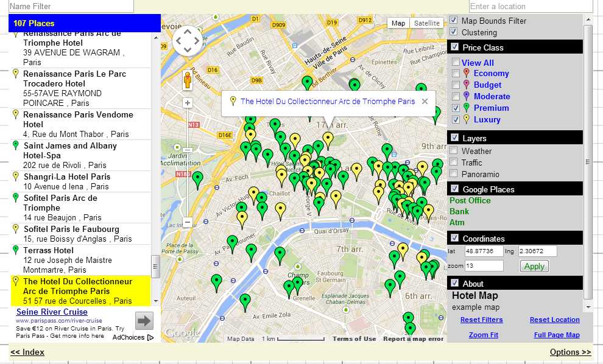Close the hotel info popup
Viewport: 603px width, 364px height.
(x=425, y=102)
